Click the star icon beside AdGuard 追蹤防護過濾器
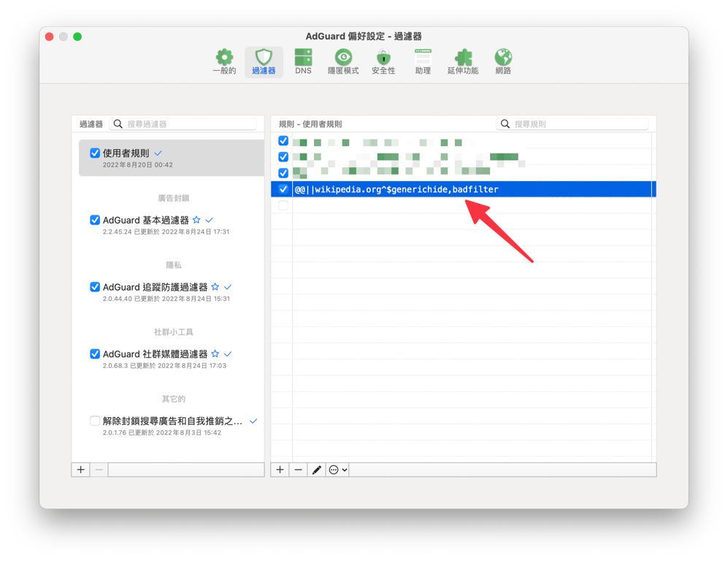Screen dimensions: 728x561 point(215,286)
